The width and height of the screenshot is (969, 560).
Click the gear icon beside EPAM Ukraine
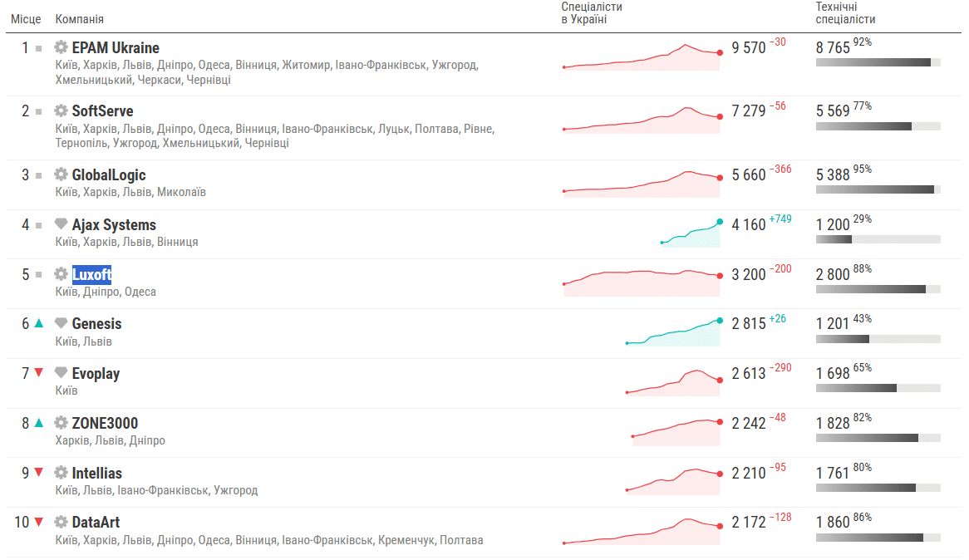point(61,47)
